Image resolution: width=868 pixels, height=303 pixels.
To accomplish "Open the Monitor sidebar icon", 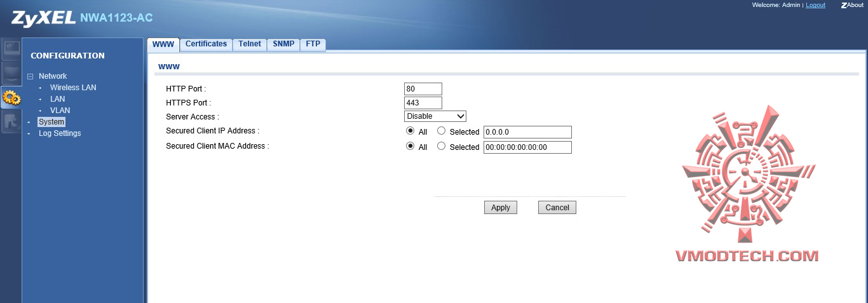I will [x=11, y=74].
